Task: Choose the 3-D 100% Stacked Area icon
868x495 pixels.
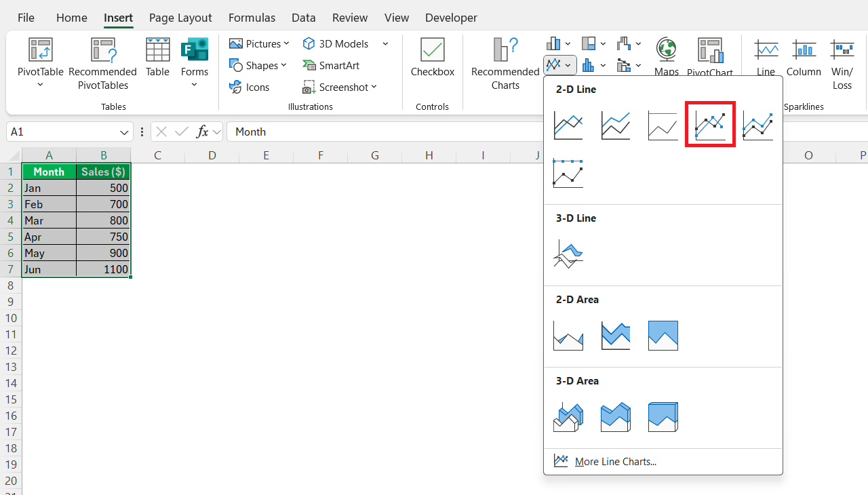Action: 663,417
